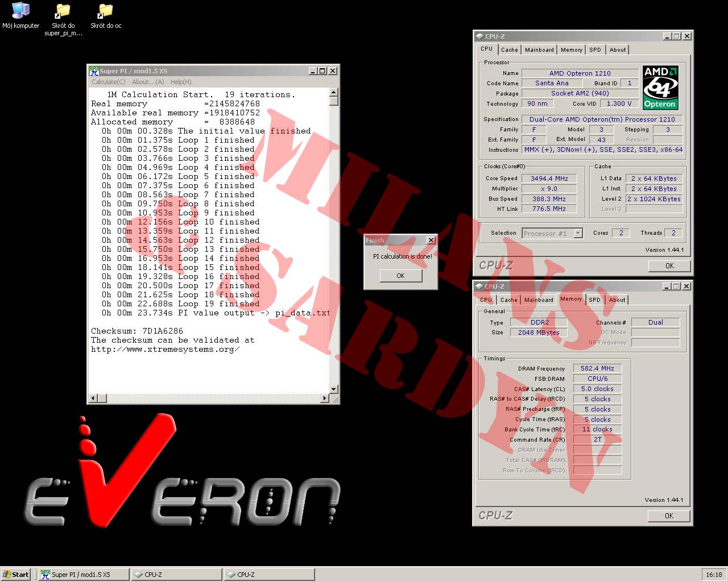Open the Mój komputer desktop icon
This screenshot has height=582, width=728.
point(21,15)
